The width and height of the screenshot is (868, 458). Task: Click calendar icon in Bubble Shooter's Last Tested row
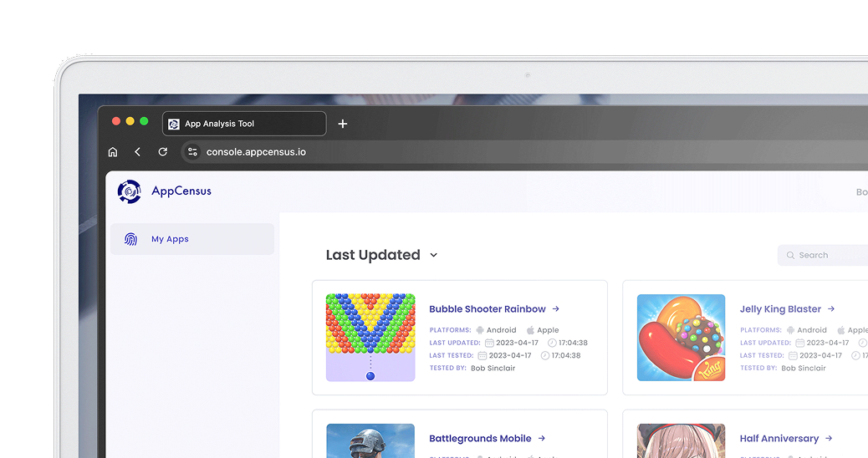[483, 356]
